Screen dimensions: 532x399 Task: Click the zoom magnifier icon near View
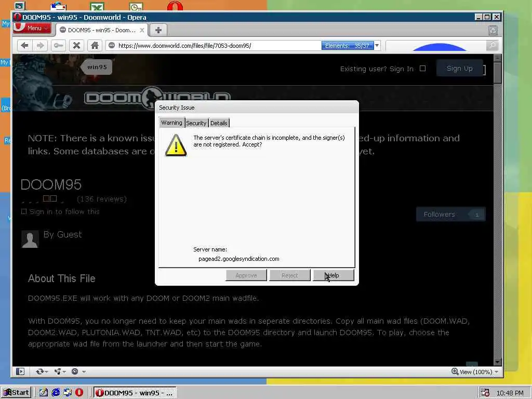tap(455, 371)
